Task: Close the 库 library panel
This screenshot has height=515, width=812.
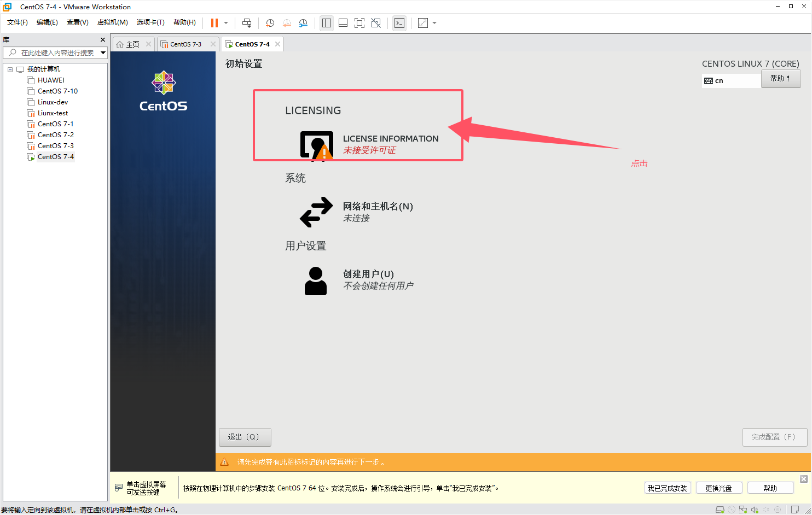Action: click(x=103, y=40)
